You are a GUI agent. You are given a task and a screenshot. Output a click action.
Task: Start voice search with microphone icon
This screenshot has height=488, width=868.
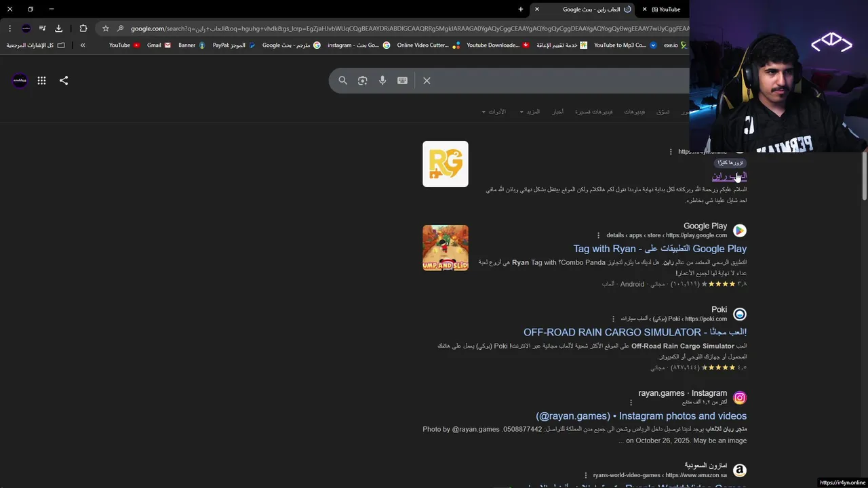pos(382,81)
